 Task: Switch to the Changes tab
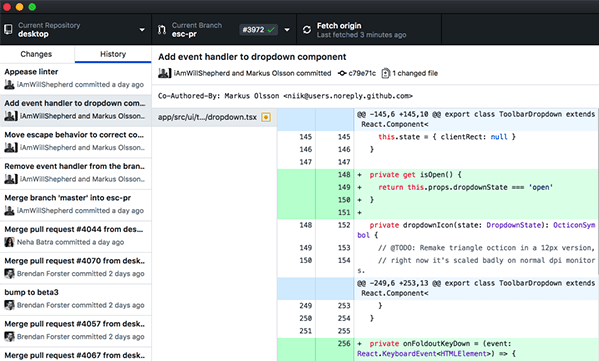tap(36, 54)
